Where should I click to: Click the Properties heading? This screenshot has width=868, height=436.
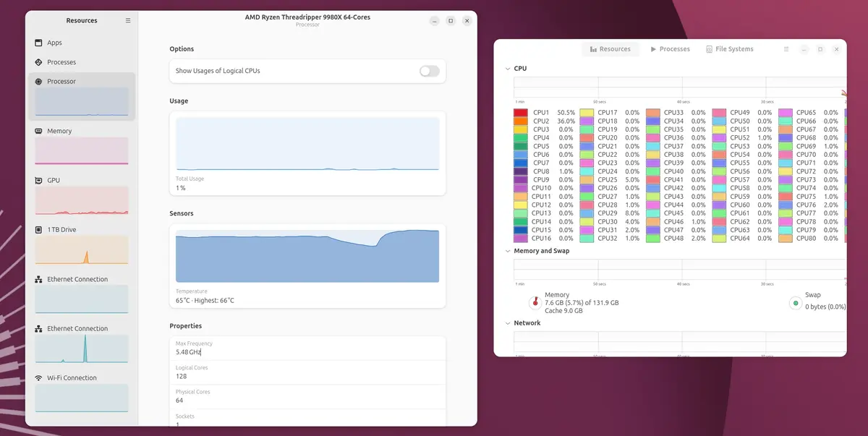pyautogui.click(x=185, y=326)
